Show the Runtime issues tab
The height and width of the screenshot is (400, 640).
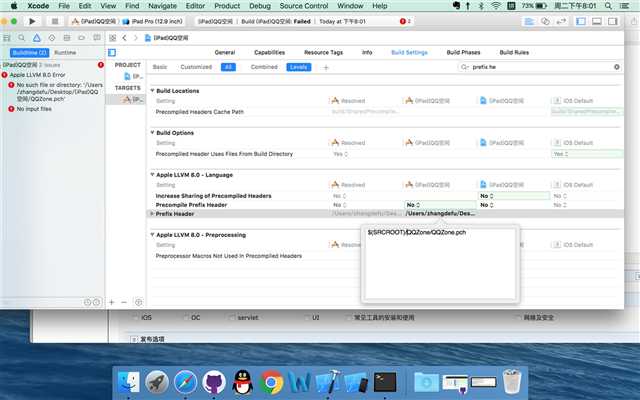coord(65,53)
